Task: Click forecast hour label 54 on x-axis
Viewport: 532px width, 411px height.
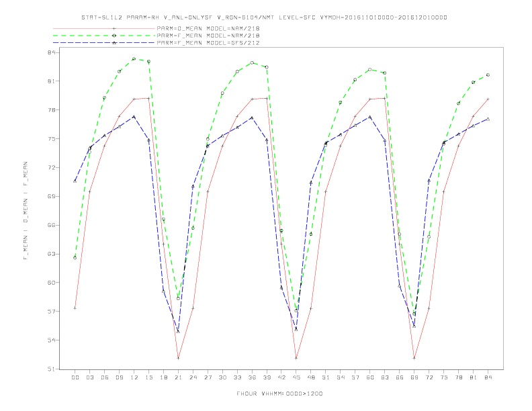Action: pos(341,377)
